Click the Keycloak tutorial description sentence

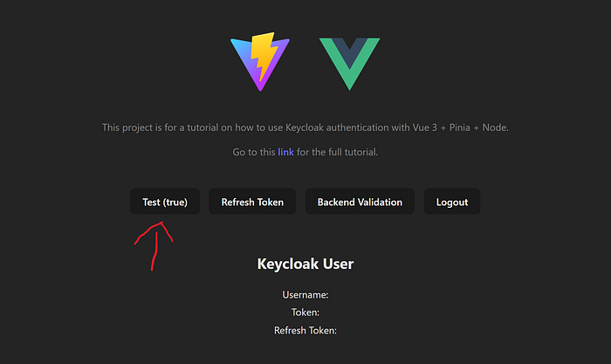305,127
